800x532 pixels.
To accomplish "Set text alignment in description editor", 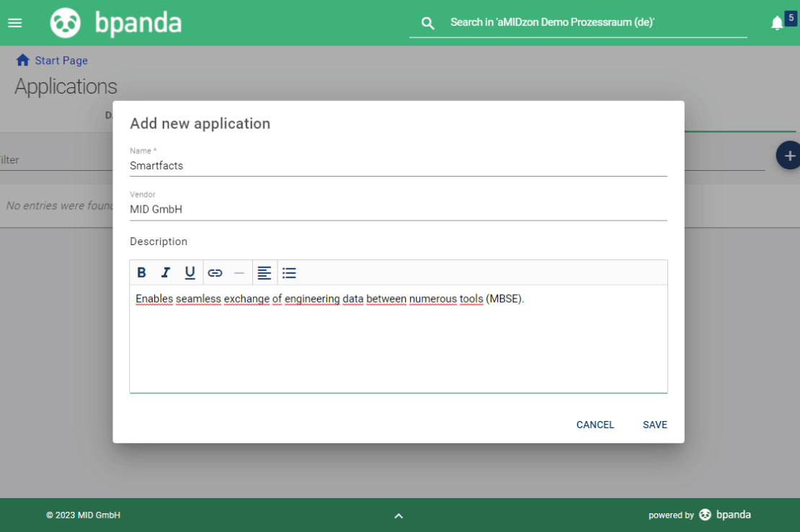I will pos(264,273).
